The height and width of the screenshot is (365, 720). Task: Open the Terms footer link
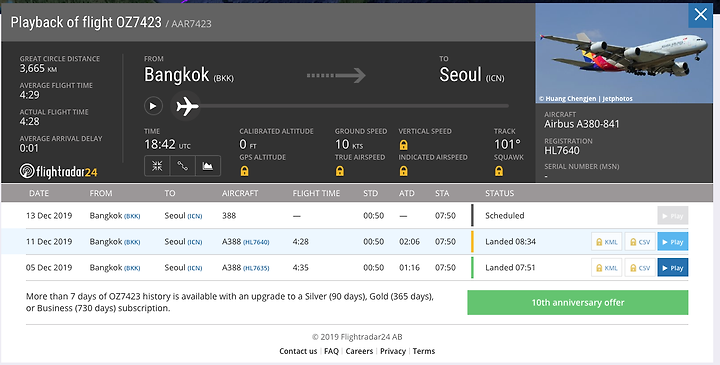tap(424, 351)
